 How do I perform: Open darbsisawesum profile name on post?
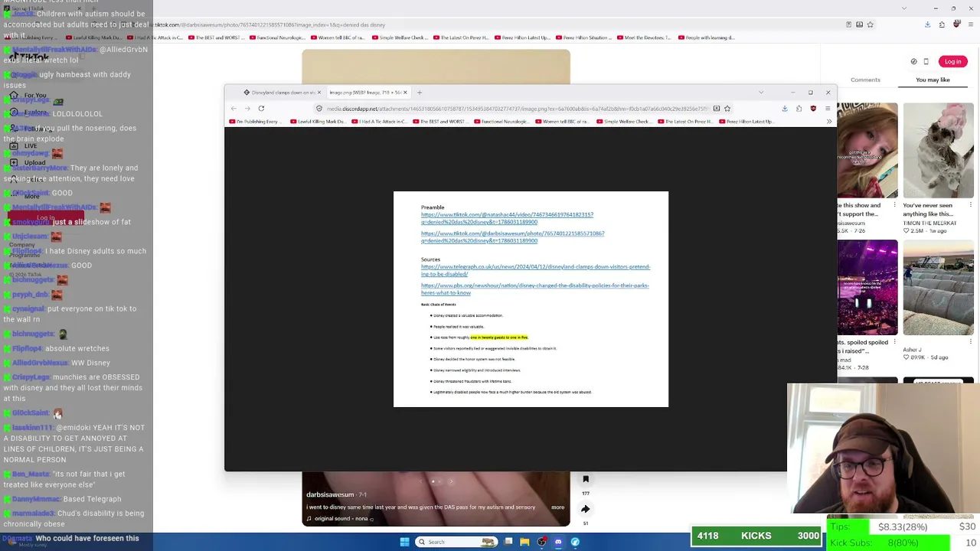click(330, 495)
